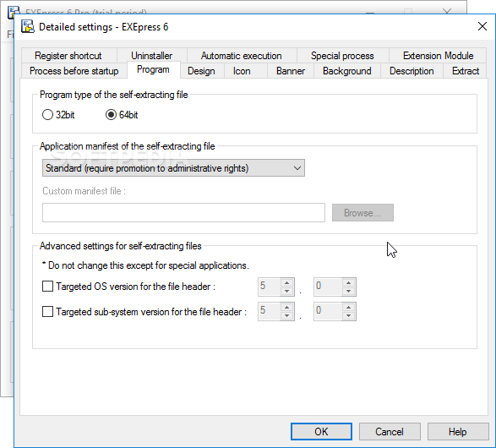Open the Background tab
The height and width of the screenshot is (448, 496).
click(x=347, y=71)
